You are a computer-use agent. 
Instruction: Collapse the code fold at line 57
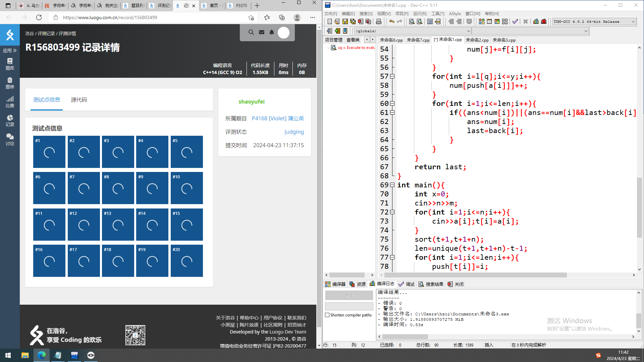click(x=392, y=76)
